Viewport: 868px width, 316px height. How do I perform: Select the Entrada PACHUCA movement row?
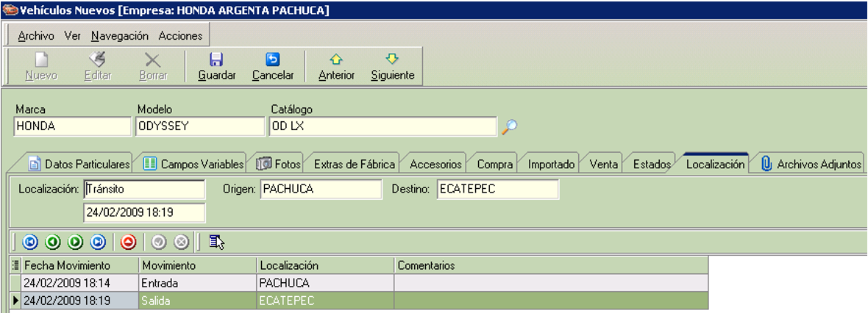point(359,283)
